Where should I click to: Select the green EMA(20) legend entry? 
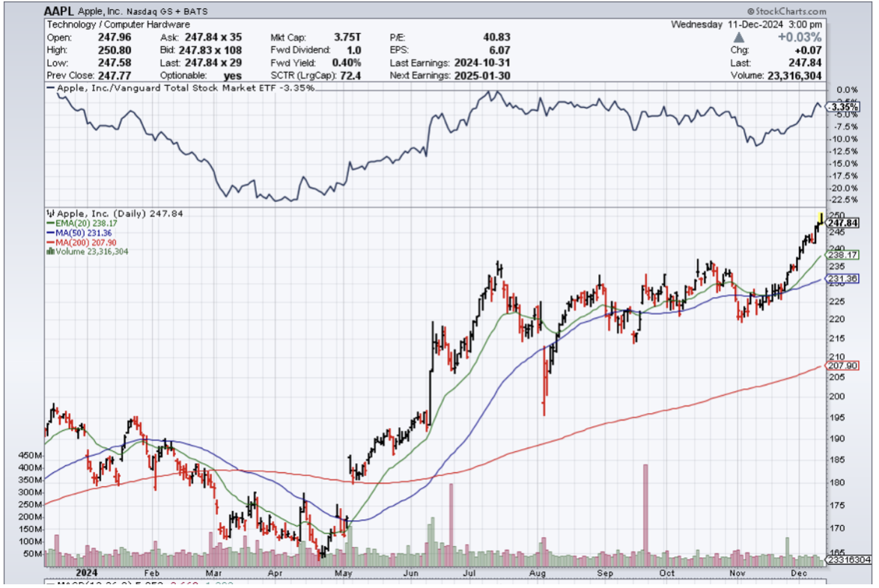[82, 223]
